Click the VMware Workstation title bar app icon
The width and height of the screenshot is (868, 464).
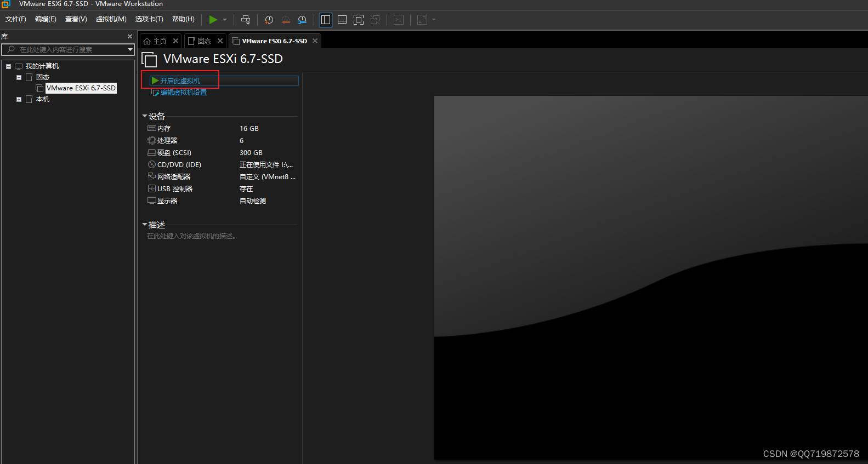6,4
